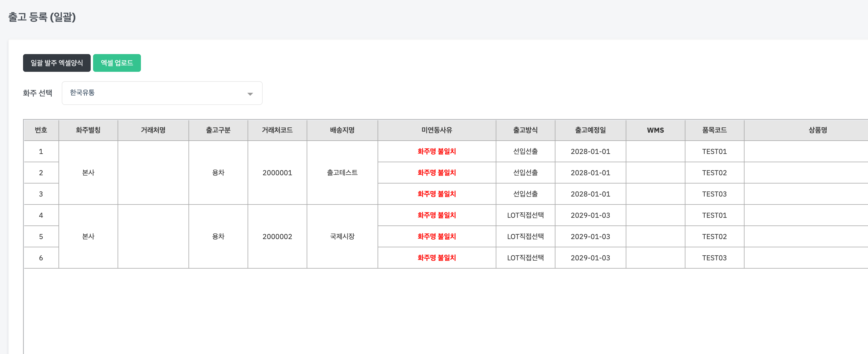This screenshot has width=868, height=354.
Task: Click the 일괄 발주 엑셀양식 button
Action: tap(57, 63)
